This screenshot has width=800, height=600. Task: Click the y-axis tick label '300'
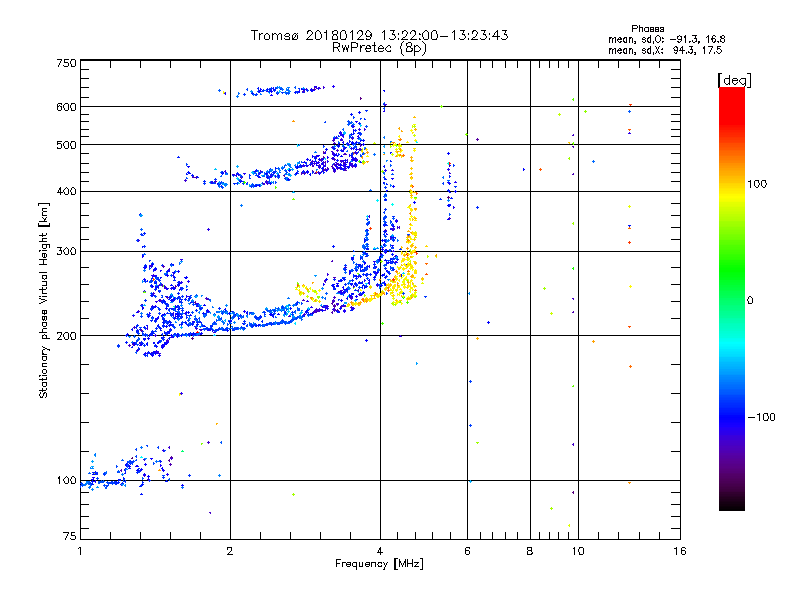[66, 252]
